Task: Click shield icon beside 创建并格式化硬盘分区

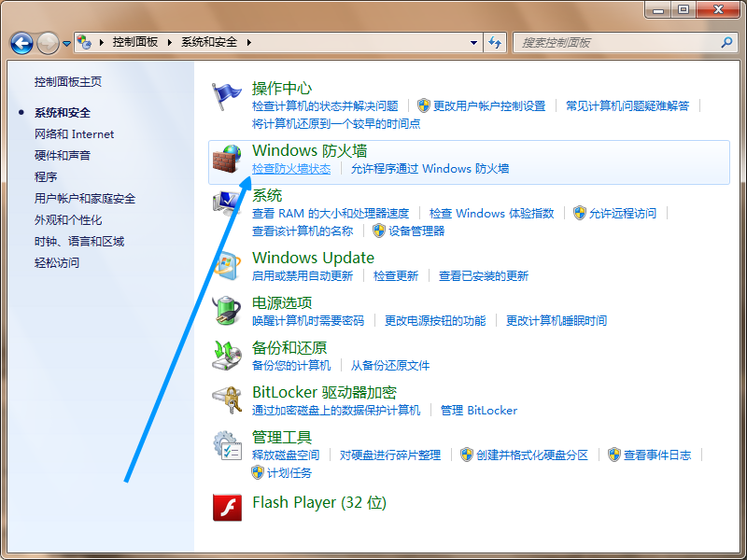Action: click(x=466, y=455)
